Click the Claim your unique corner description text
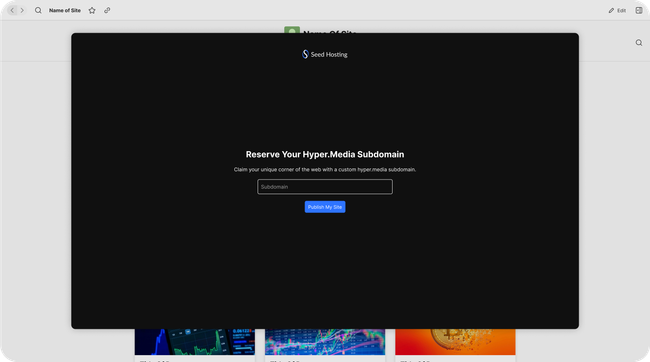This screenshot has height=362, width=650. click(325, 170)
